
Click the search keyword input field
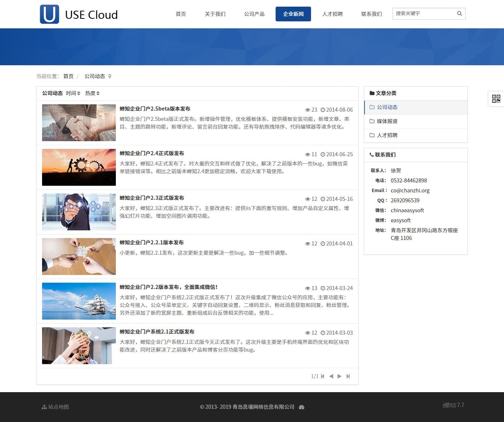tap(424, 14)
